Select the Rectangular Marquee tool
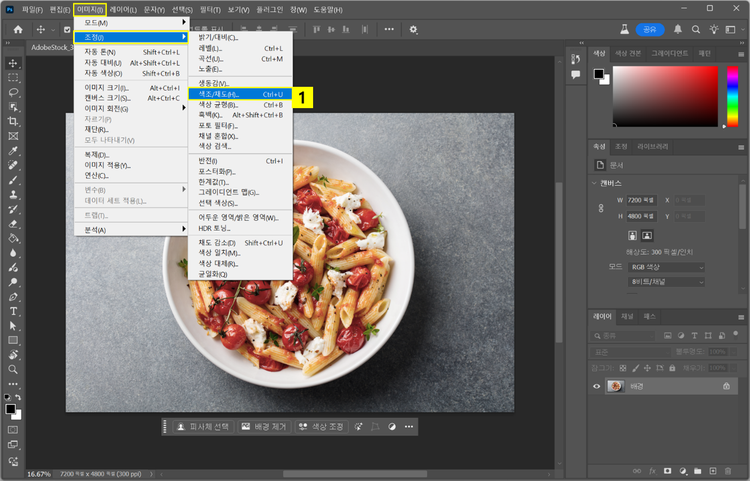750x481 pixels. [x=13, y=77]
